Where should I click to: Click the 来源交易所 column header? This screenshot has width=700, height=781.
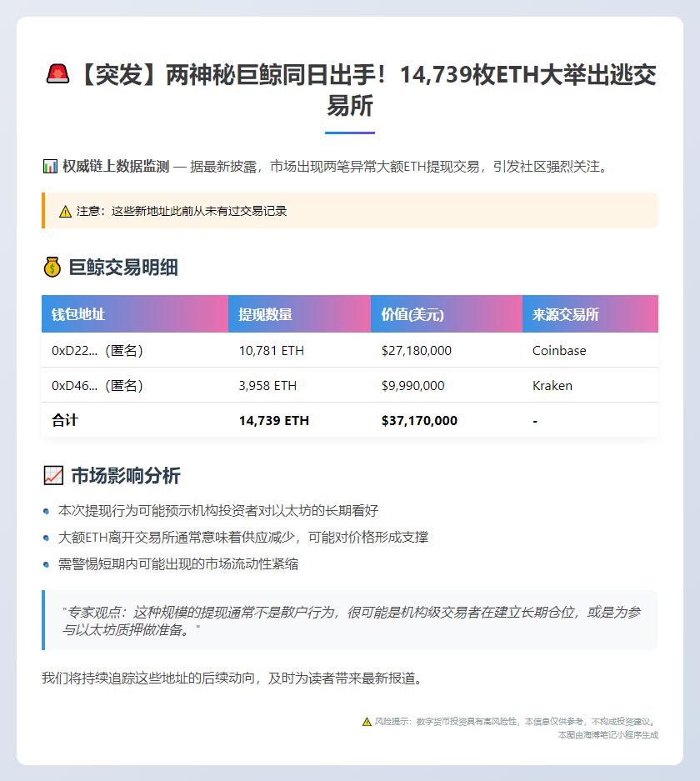591,313
